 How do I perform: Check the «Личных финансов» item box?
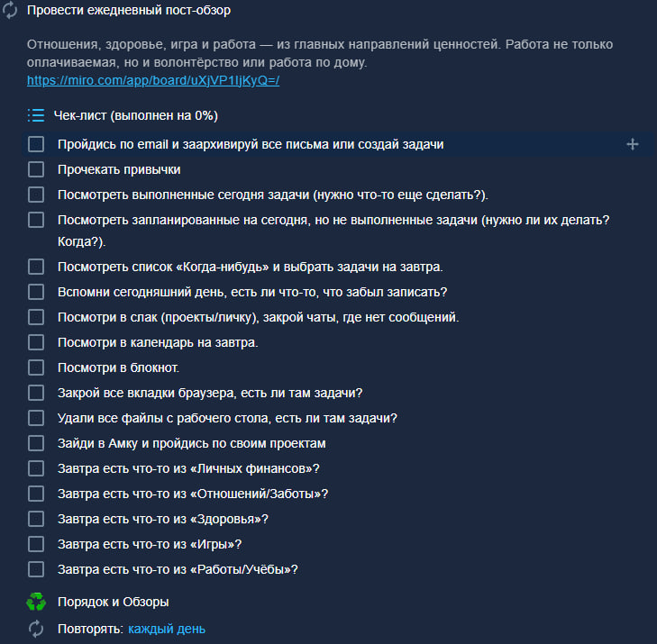click(x=36, y=468)
